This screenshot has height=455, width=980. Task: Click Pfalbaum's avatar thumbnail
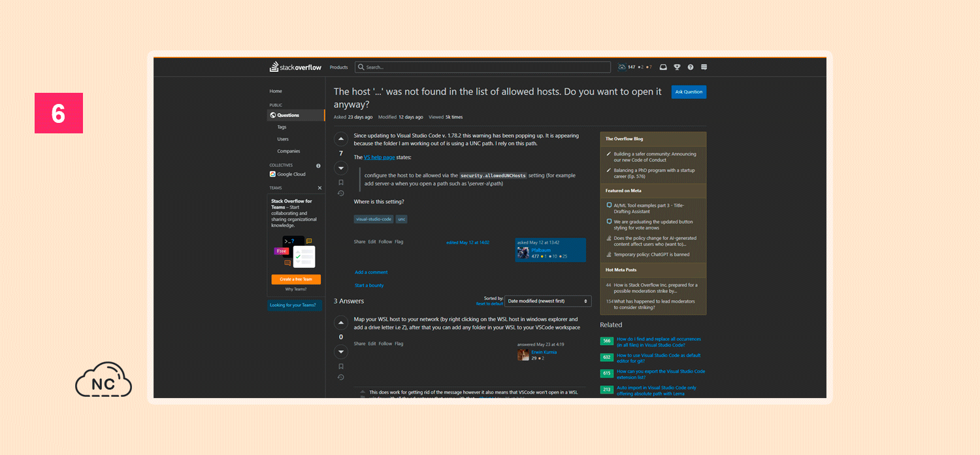click(x=523, y=252)
